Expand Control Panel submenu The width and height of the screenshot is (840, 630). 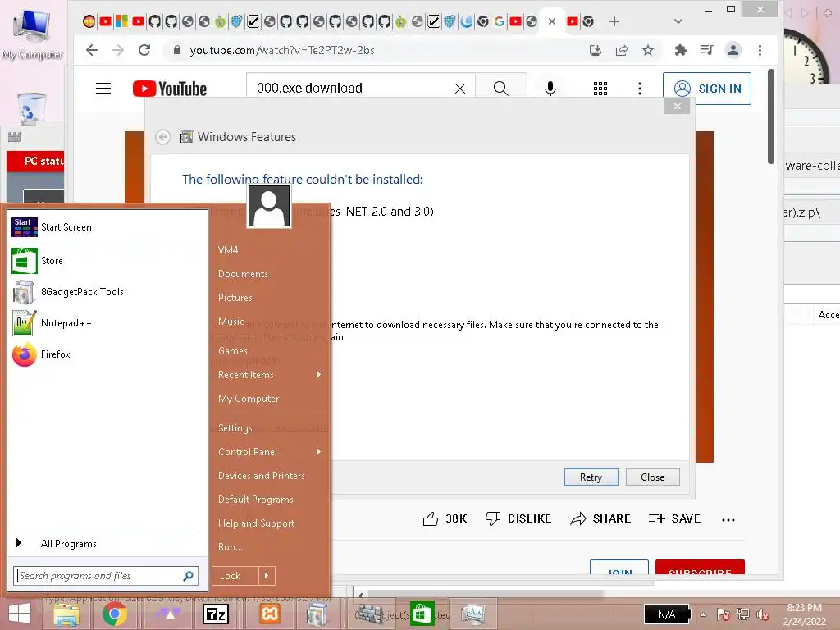(x=269, y=452)
